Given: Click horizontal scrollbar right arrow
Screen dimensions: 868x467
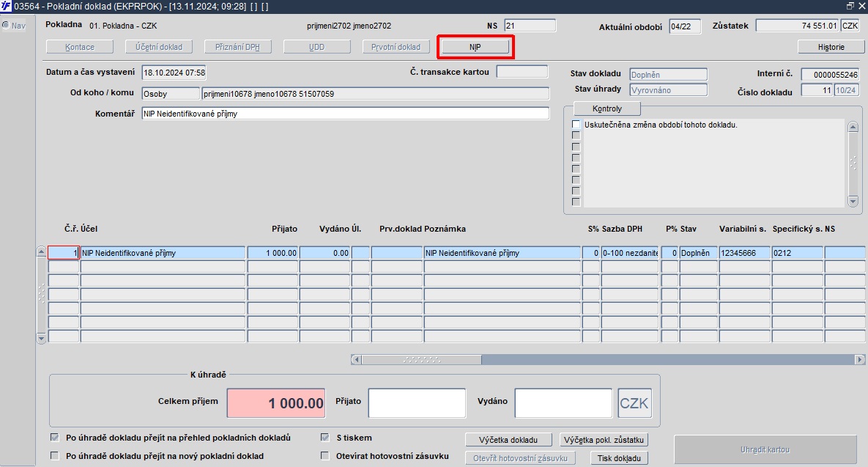Looking at the screenshot, I should click(860, 359).
